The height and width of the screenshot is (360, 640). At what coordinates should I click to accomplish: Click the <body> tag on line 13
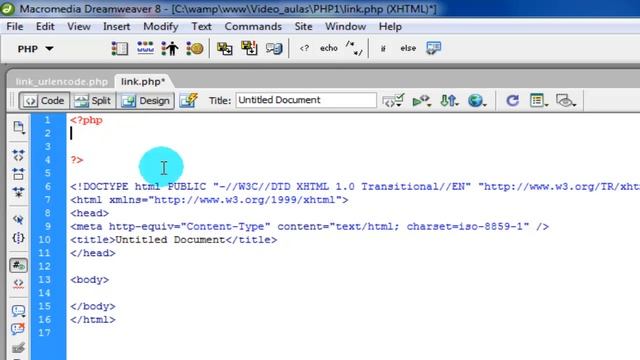[89, 280]
